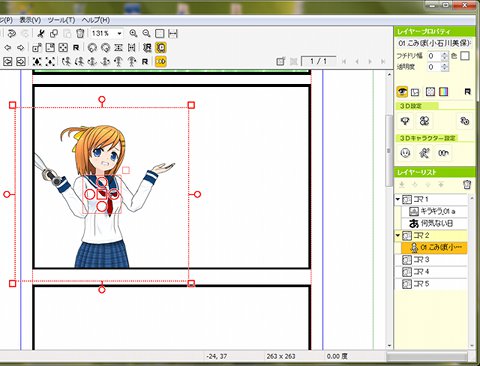Click the zoom out magnifier icon
The height and width of the screenshot is (366, 480).
[146, 33]
